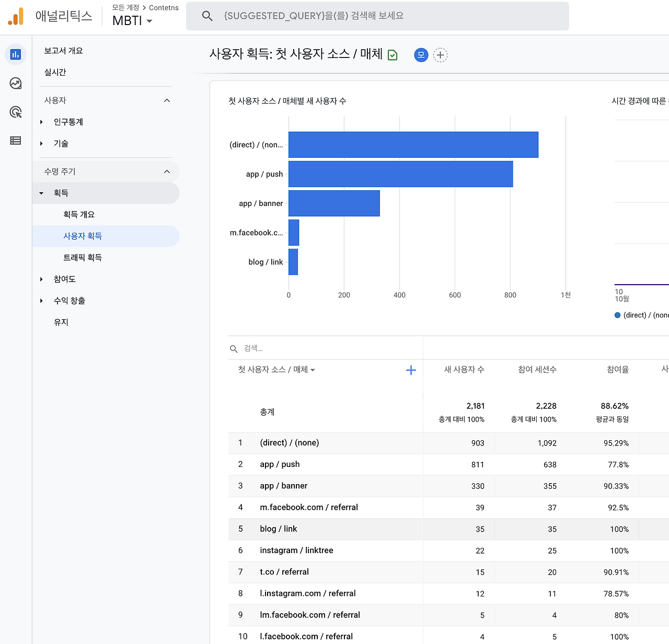
Task: Click the (direct) / (none) legend dot
Action: (x=617, y=315)
